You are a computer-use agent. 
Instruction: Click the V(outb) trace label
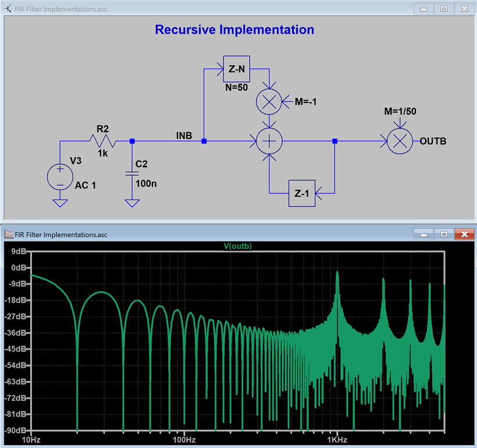[x=237, y=246]
